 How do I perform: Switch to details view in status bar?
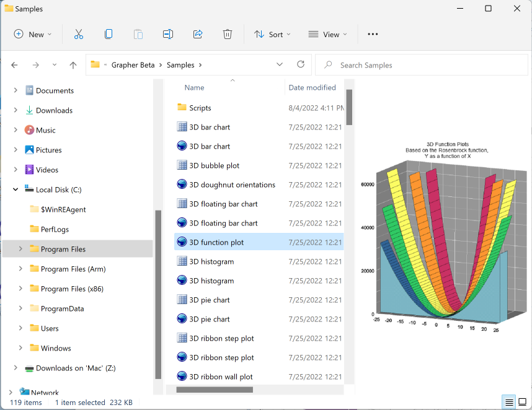(509, 403)
